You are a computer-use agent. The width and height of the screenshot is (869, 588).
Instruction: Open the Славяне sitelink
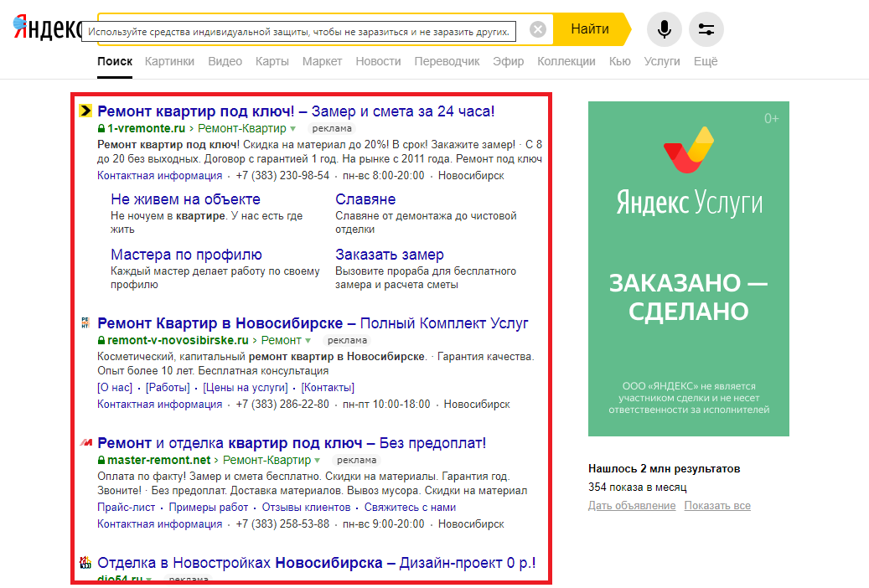point(365,199)
